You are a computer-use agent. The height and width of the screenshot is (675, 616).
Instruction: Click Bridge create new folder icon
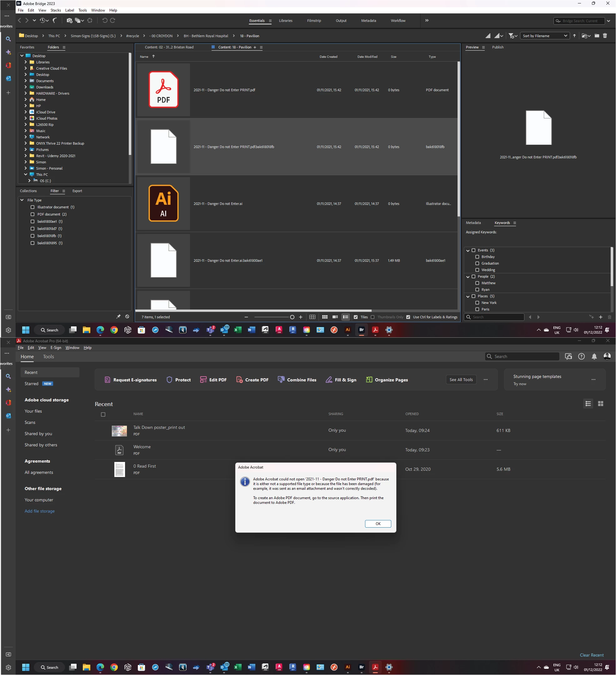pos(597,36)
